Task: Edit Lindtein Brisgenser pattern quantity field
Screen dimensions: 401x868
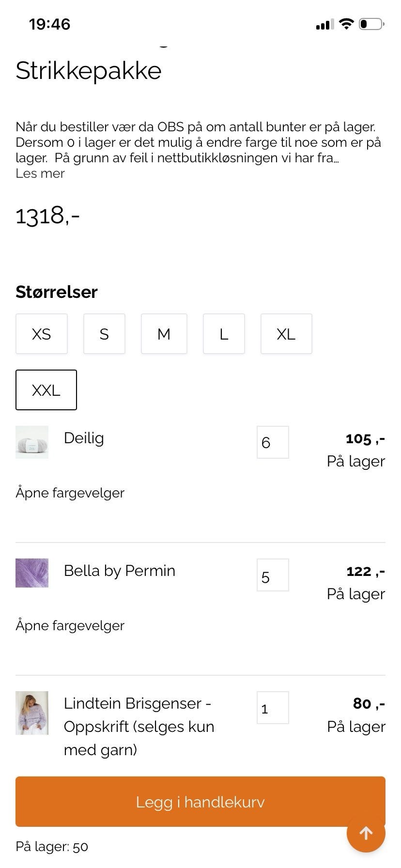Action: coord(273,708)
